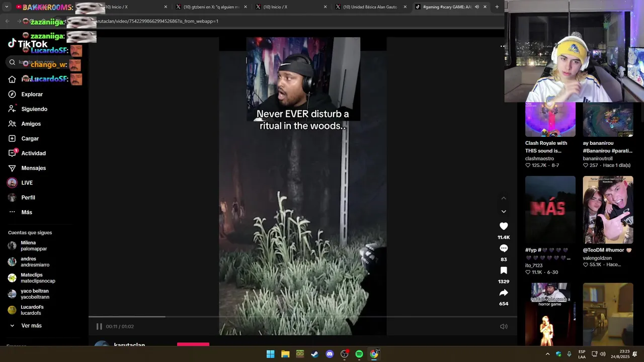Viewport: 644px width, 362px height.
Task: Go to next video with down chevron
Action: (504, 212)
